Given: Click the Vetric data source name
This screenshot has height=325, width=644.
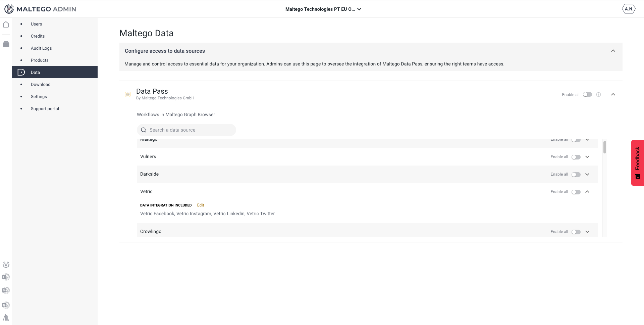Looking at the screenshot, I should point(146,192).
